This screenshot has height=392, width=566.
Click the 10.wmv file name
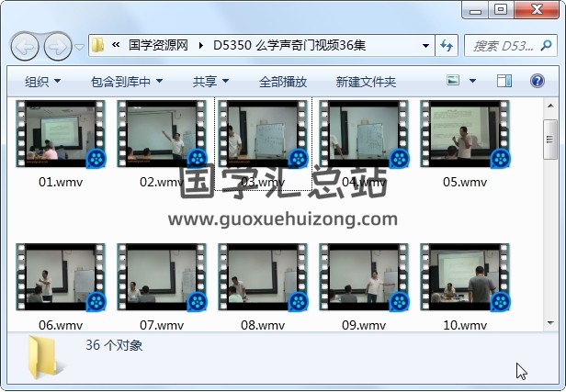coord(465,325)
